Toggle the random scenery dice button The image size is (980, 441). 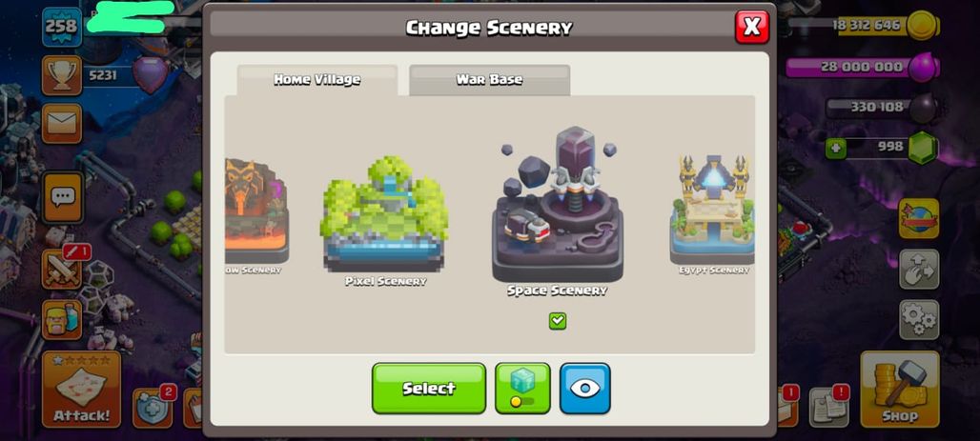[x=522, y=389]
